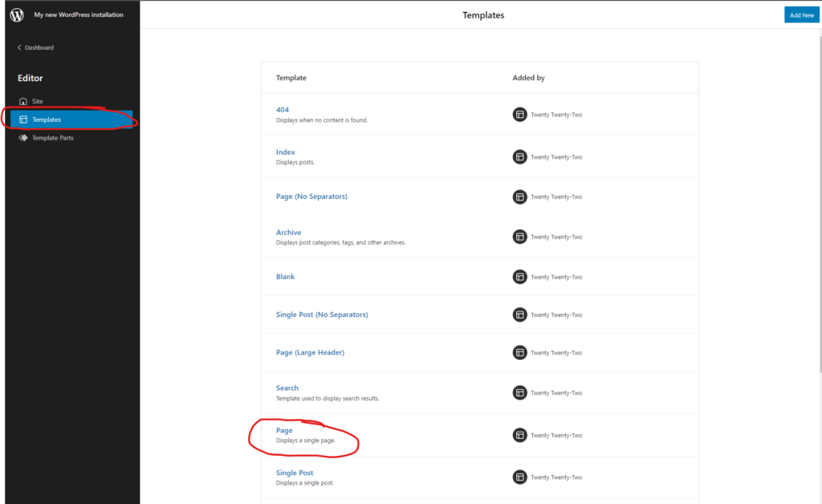The width and height of the screenshot is (822, 504).
Task: Click theme icon in the Search row
Action: 519,392
